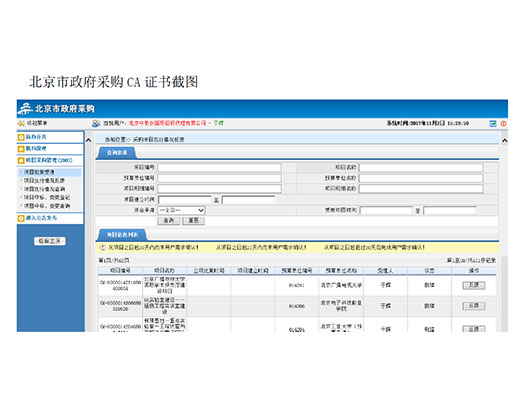Click 反馈 button in the 北京工业大学 row
This screenshot has width=522, height=410.
pyautogui.click(x=474, y=329)
